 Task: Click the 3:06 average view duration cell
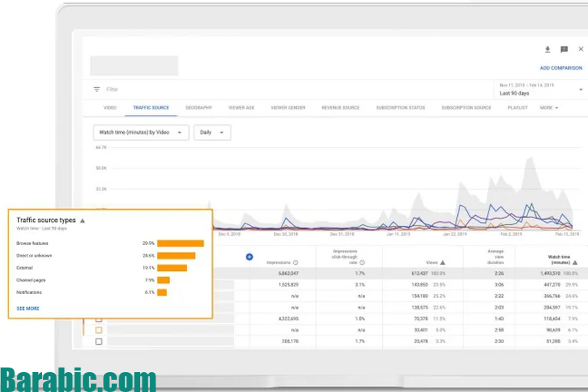pos(499,285)
